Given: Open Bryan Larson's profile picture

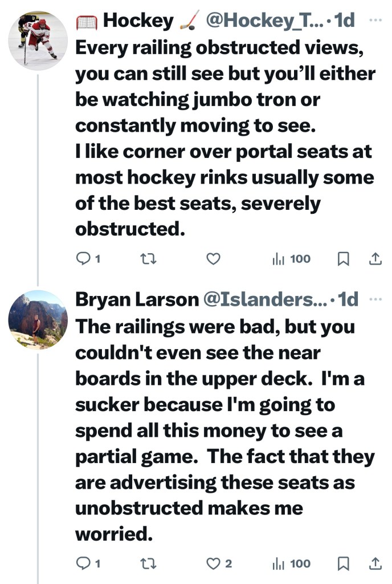Looking at the screenshot, I should (38, 319).
